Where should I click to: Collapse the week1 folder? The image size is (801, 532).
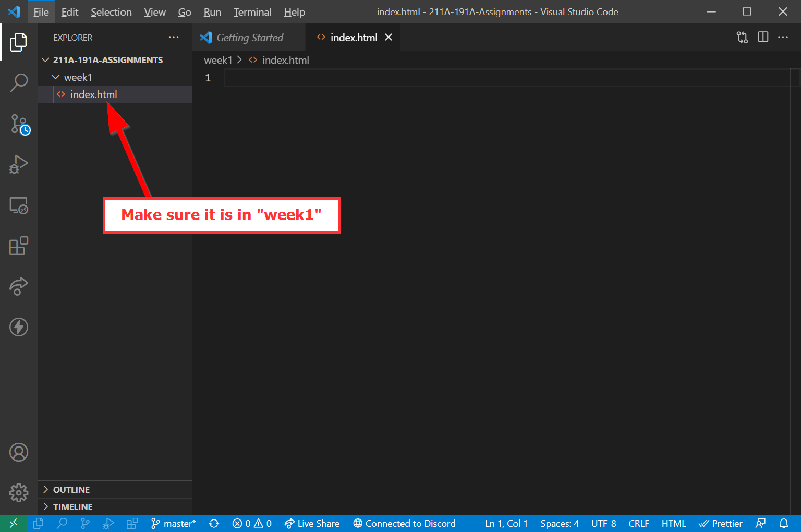tap(77, 77)
